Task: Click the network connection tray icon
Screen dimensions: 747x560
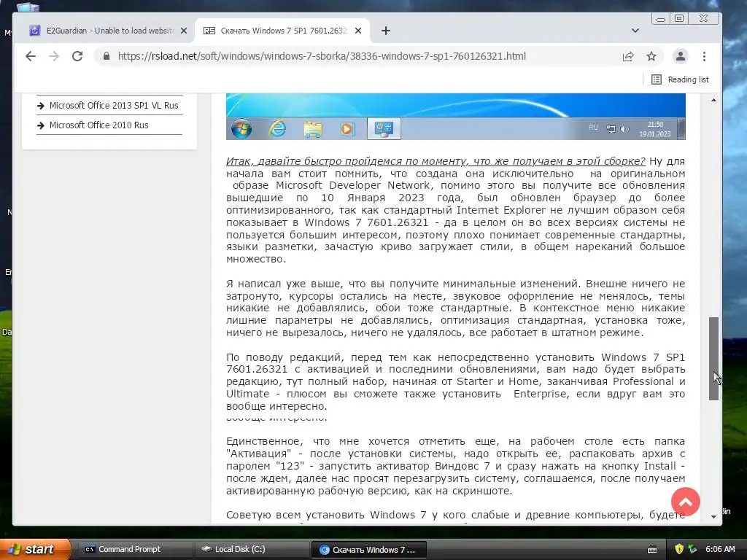Action: [692, 549]
